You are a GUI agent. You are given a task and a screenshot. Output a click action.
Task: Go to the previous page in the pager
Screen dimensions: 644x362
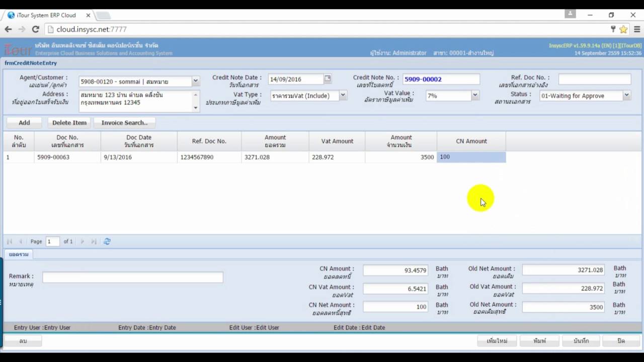point(21,241)
